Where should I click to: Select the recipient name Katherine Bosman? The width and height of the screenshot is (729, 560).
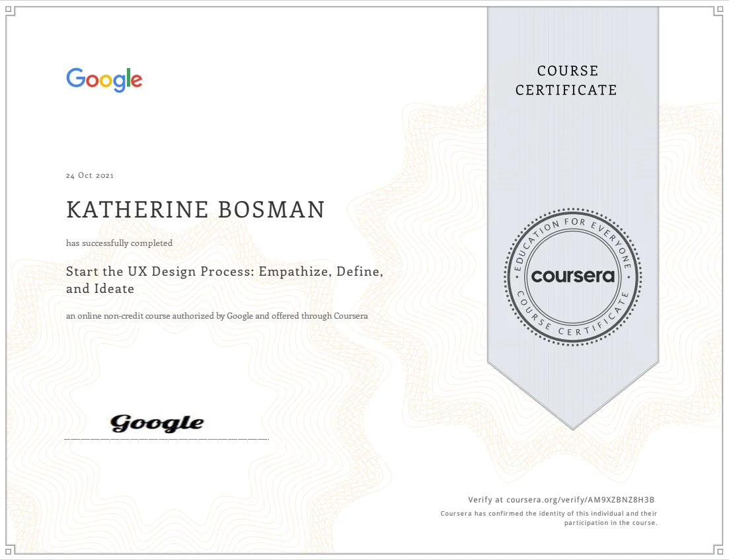196,210
